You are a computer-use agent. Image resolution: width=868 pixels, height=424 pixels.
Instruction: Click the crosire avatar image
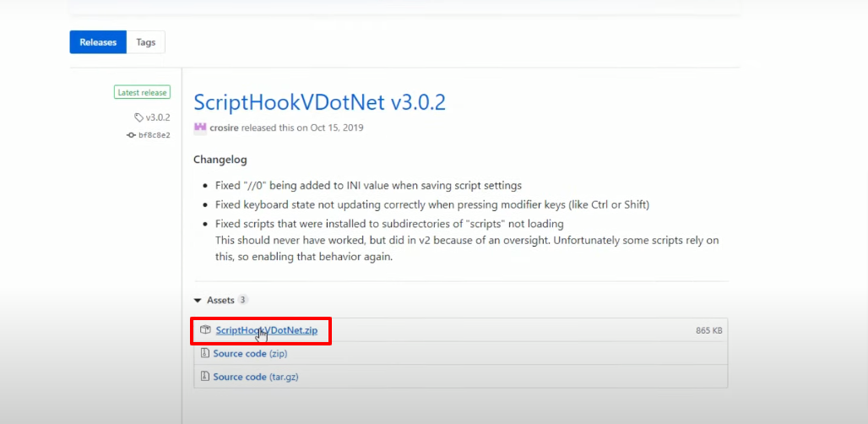[200, 128]
